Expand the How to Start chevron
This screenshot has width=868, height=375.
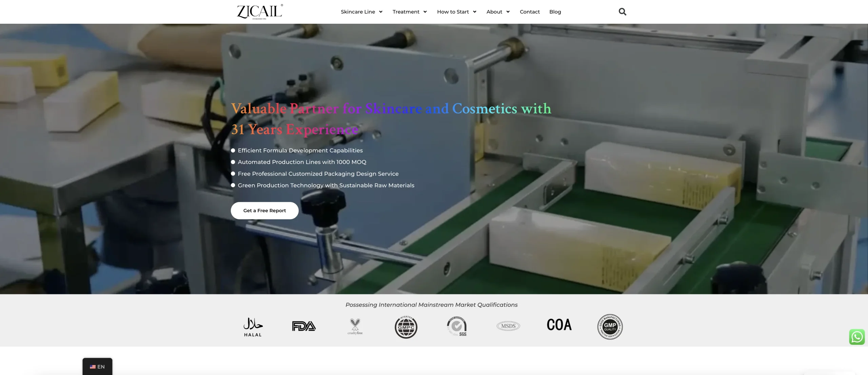tap(475, 12)
